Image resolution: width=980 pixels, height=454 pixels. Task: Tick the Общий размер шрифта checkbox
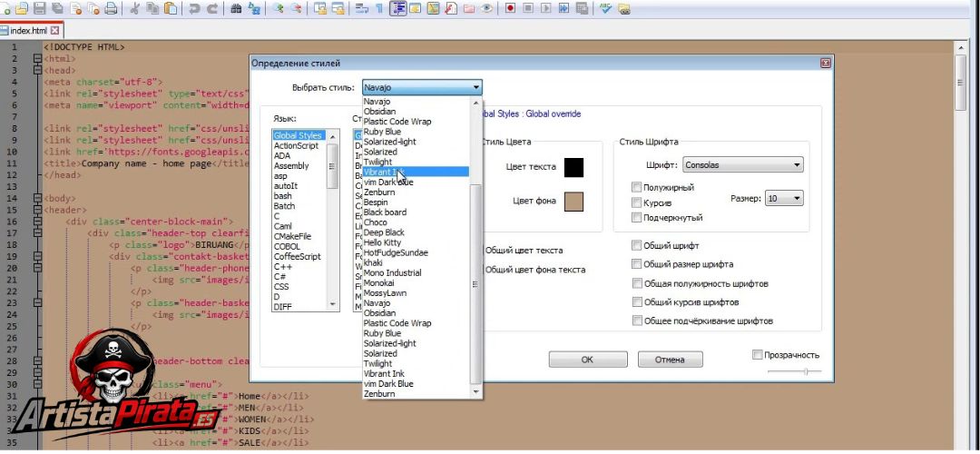click(x=637, y=264)
